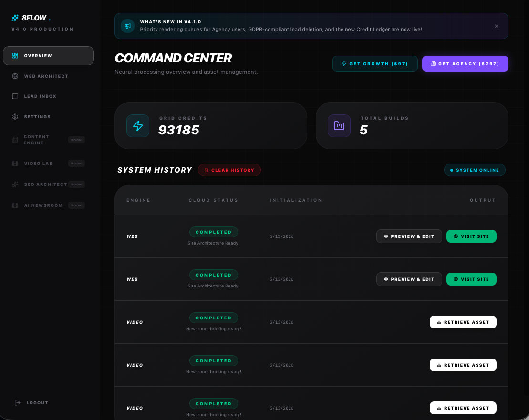The height and width of the screenshot is (420, 529).
Task: Select Content Engine in the sidebar
Action: pyautogui.click(x=48, y=140)
